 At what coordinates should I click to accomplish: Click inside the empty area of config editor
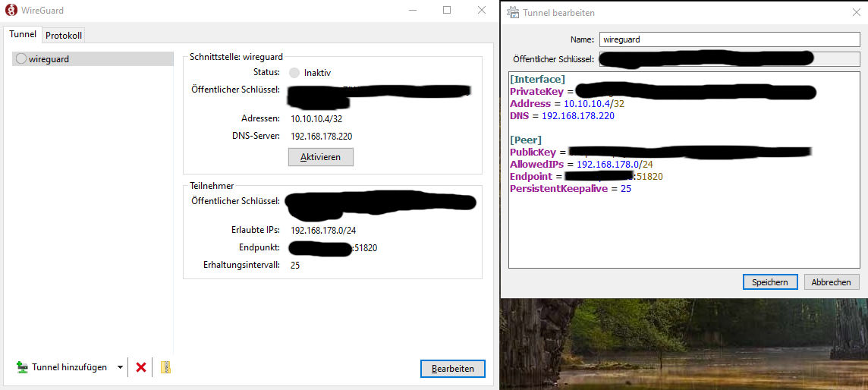click(684, 232)
